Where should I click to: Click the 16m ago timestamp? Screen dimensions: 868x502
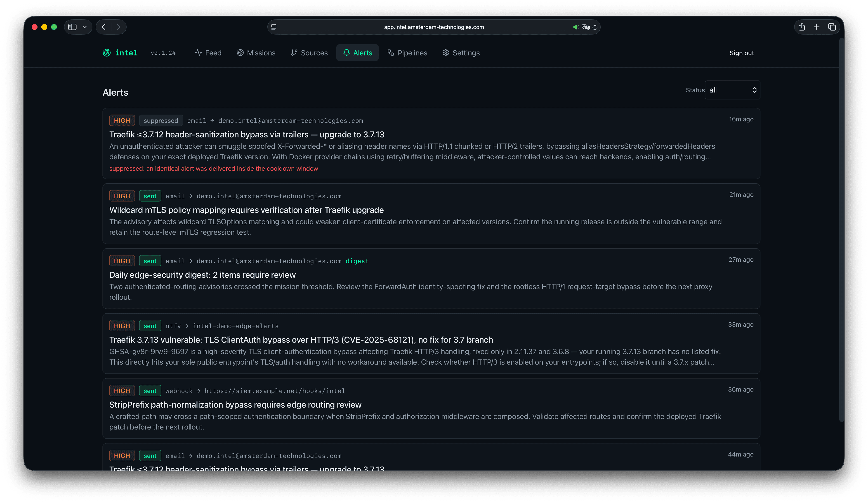pyautogui.click(x=741, y=119)
